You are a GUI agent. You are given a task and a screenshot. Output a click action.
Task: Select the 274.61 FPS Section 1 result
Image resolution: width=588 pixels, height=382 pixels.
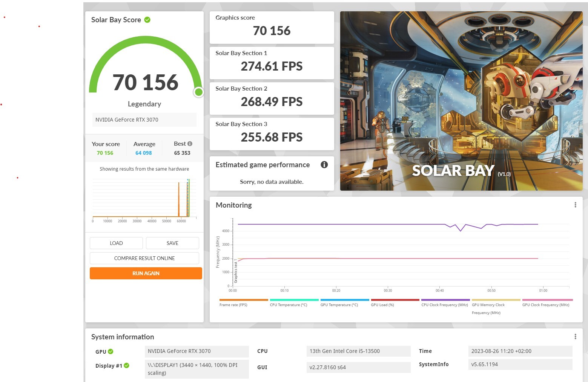272,66
